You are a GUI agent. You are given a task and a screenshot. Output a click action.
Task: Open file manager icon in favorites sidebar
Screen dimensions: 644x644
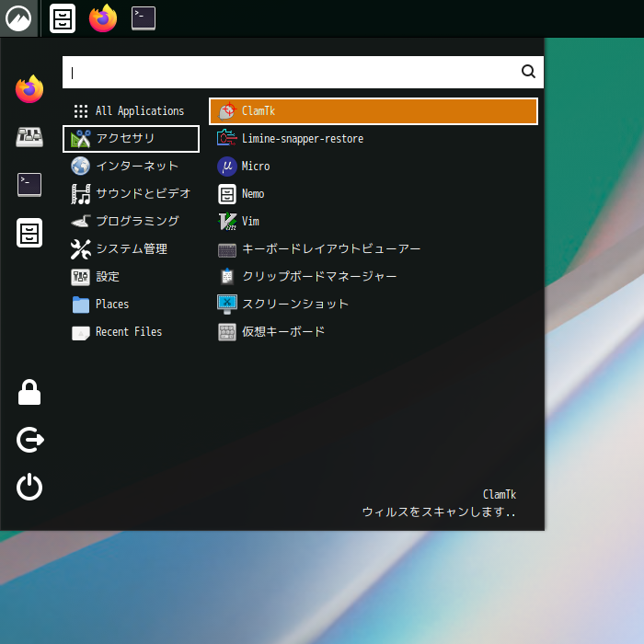(x=29, y=233)
